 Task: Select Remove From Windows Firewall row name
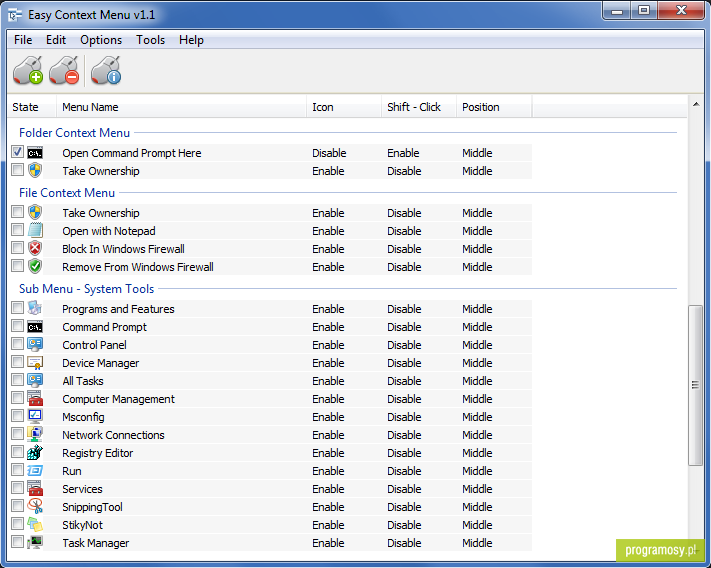[x=138, y=267]
